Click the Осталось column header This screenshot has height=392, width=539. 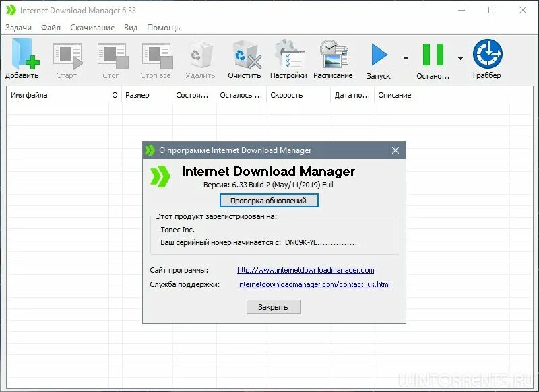click(241, 95)
